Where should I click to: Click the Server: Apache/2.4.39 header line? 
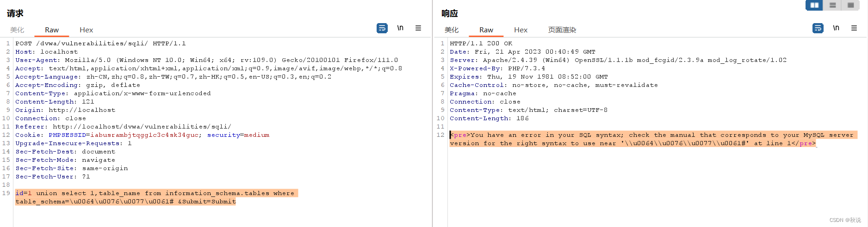pyautogui.click(x=618, y=60)
